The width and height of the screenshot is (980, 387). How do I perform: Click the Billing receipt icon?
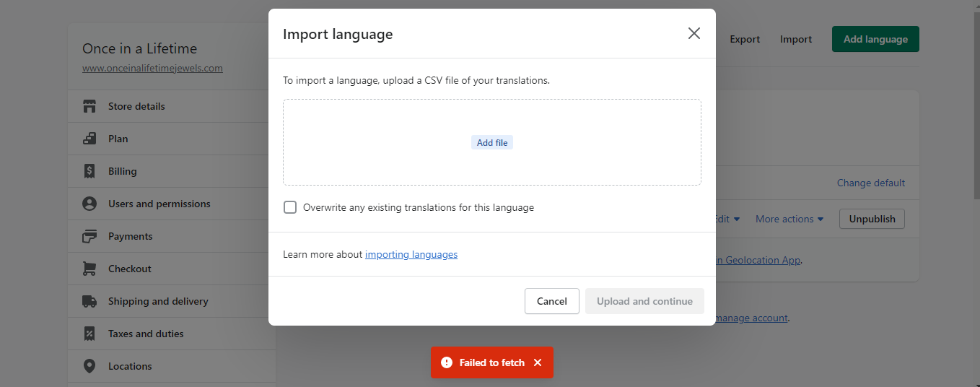click(x=89, y=171)
